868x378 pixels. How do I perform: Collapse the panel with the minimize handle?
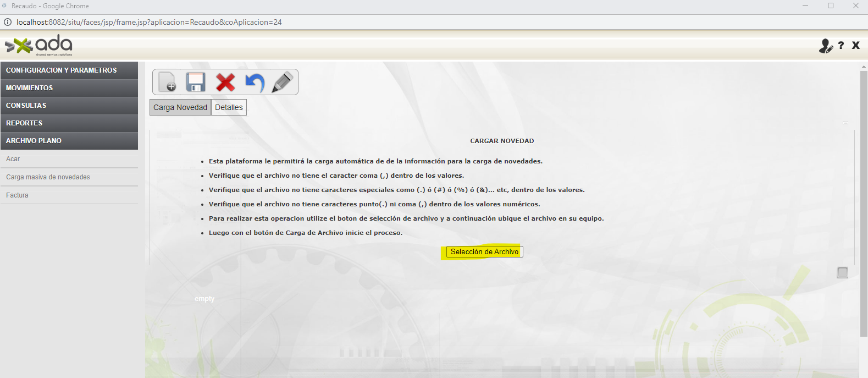pos(845,123)
